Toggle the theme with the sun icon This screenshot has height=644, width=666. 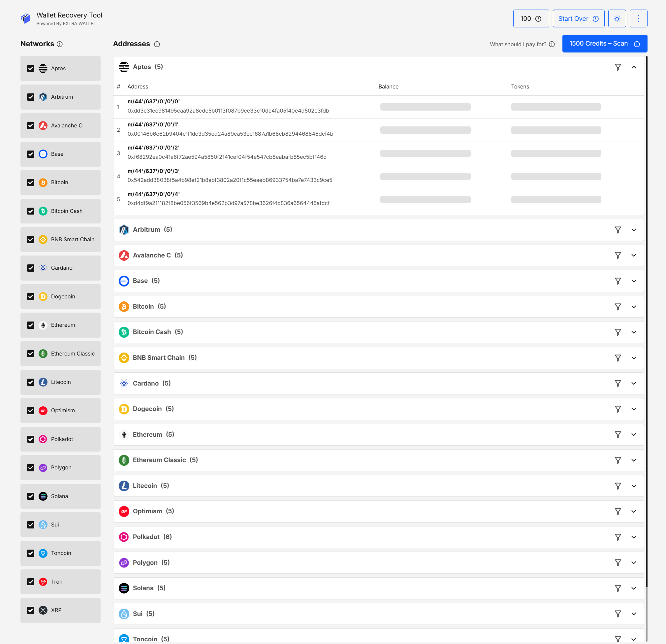point(617,19)
